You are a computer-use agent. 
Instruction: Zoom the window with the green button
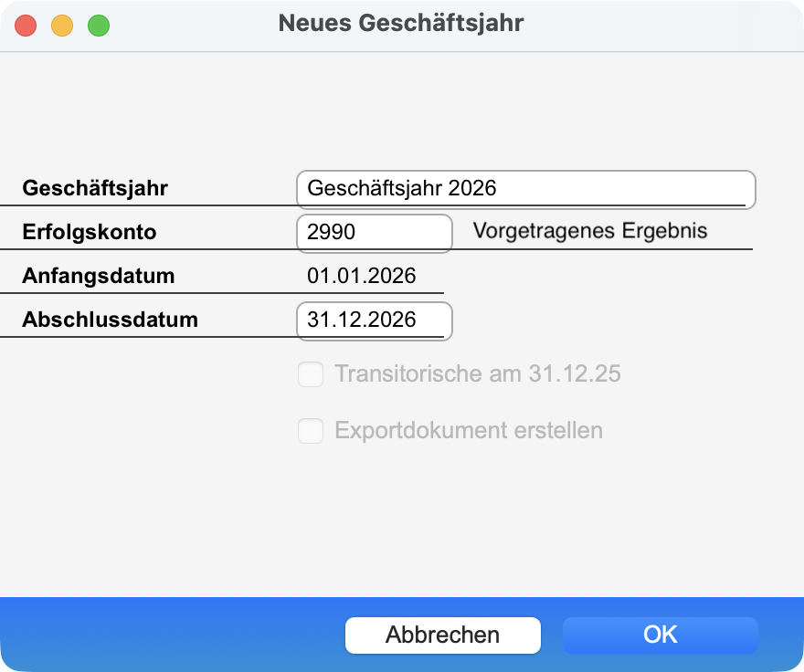(x=99, y=26)
